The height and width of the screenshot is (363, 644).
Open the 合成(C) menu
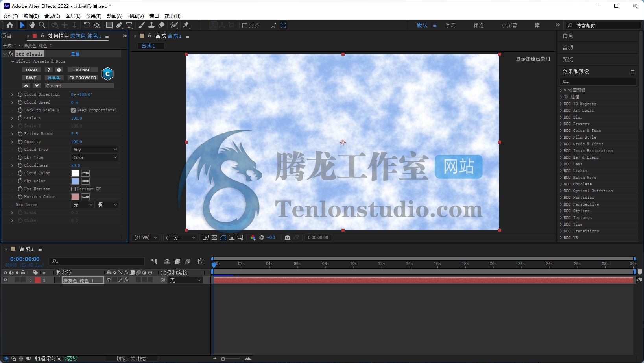click(52, 16)
